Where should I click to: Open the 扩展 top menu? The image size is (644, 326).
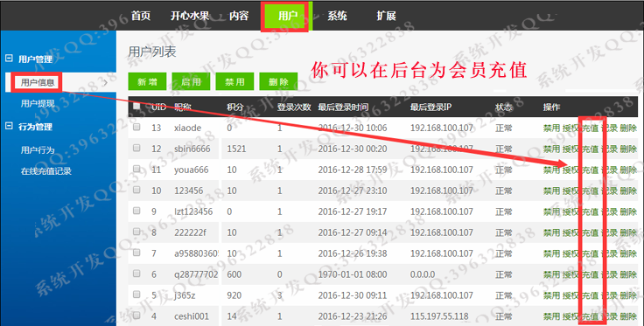point(386,16)
